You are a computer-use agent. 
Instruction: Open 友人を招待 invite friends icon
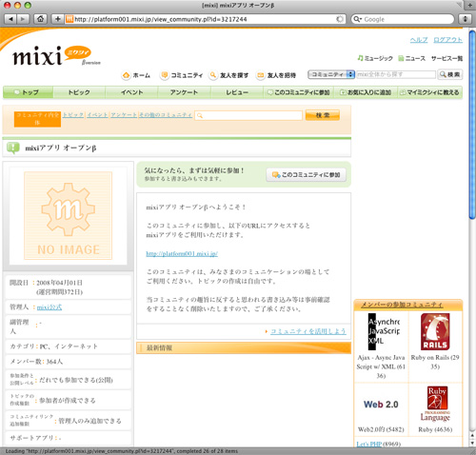point(260,75)
